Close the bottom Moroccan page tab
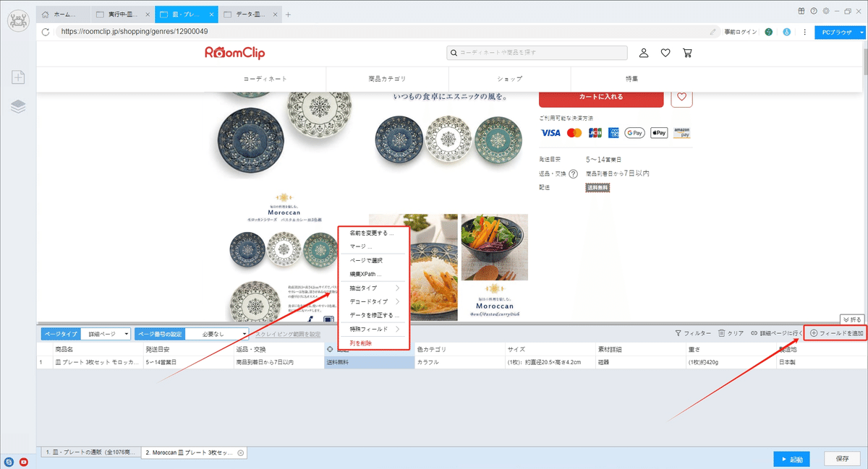The height and width of the screenshot is (469, 868). (x=241, y=453)
